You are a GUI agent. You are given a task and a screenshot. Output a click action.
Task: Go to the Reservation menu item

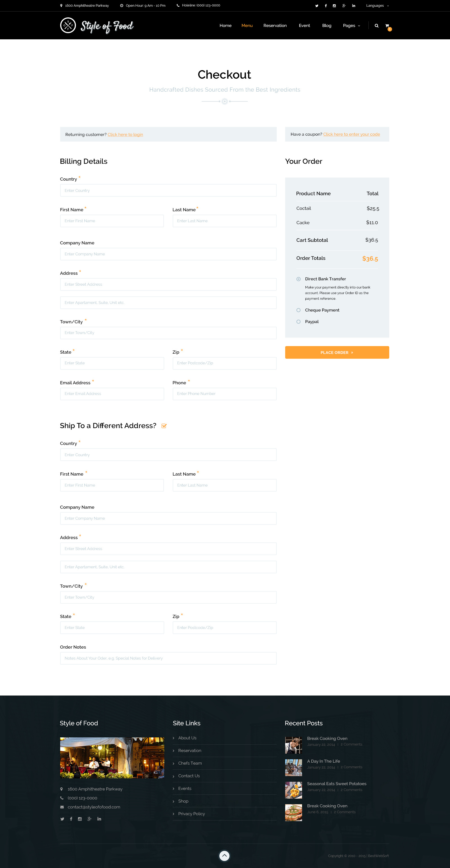[275, 26]
